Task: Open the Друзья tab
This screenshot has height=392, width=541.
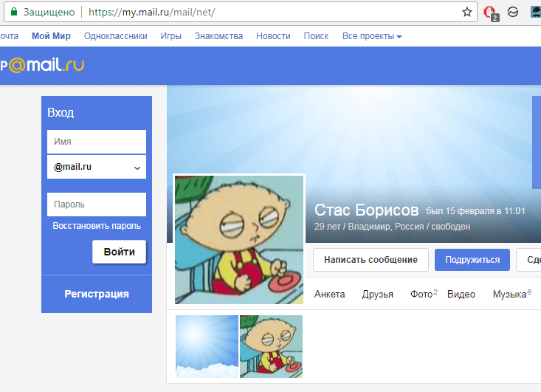Action: click(377, 294)
